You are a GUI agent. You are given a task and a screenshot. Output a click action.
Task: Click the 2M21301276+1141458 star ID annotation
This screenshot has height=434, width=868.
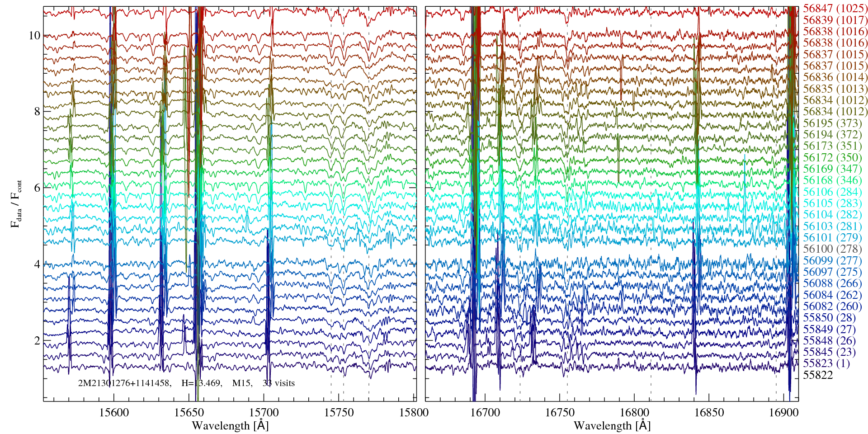tap(124, 383)
